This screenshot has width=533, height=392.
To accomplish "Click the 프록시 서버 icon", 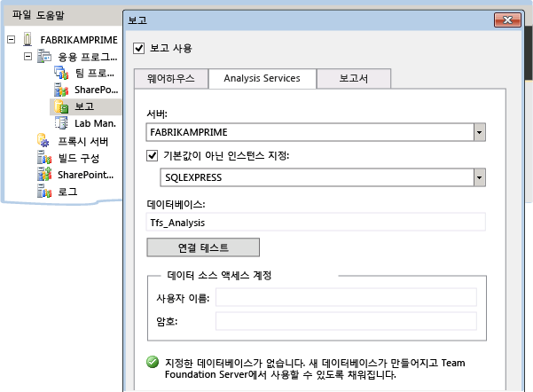I will click(x=43, y=140).
